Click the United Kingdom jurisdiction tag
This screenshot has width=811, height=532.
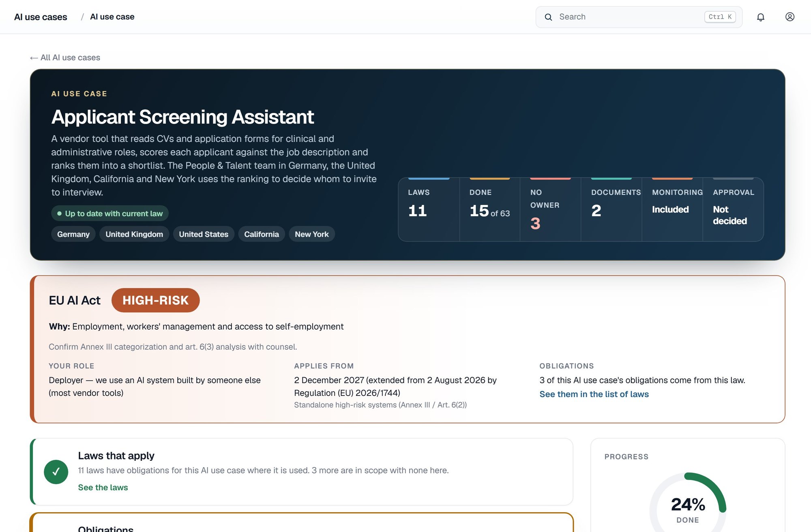(x=134, y=234)
